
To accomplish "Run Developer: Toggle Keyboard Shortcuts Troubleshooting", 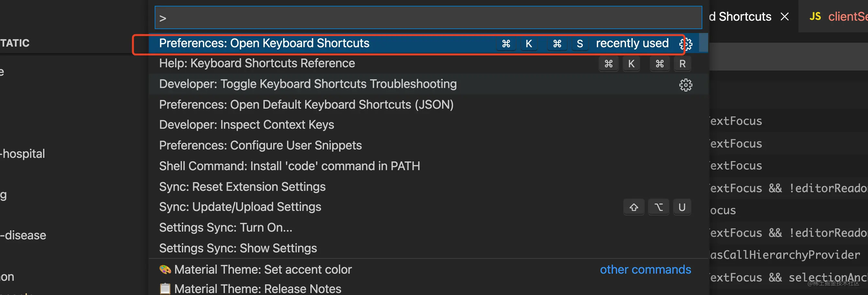I will [308, 84].
